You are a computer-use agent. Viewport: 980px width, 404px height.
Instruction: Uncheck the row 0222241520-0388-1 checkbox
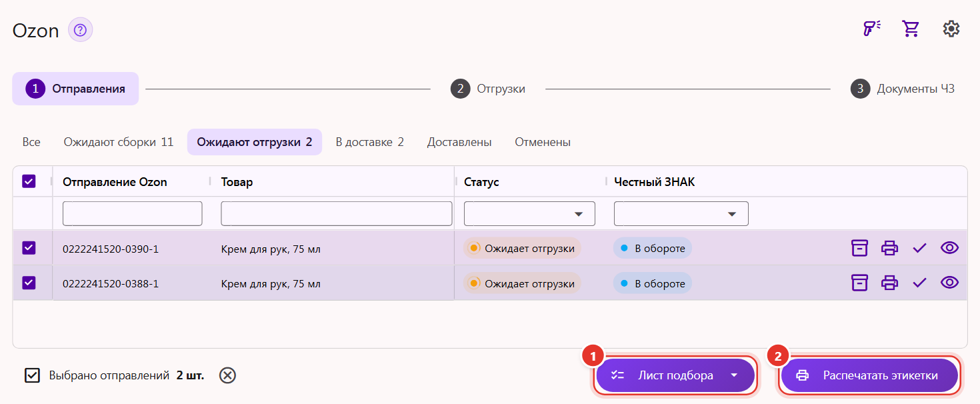(29, 283)
